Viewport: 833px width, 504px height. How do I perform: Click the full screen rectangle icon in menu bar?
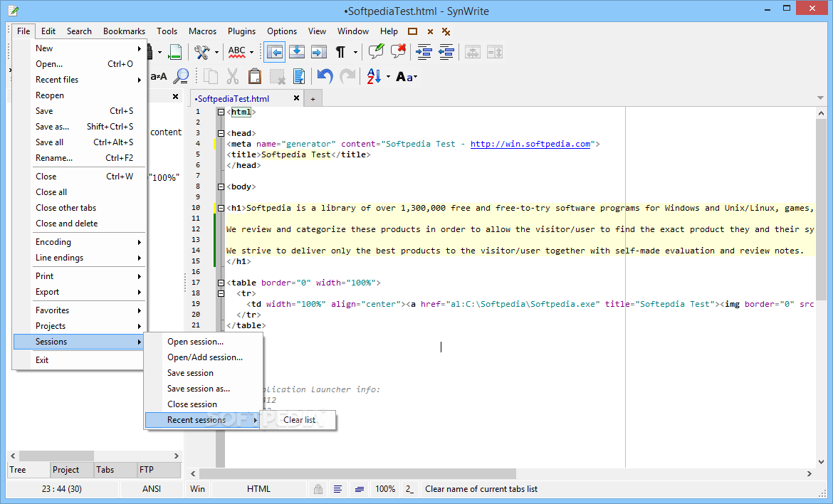pos(413,31)
